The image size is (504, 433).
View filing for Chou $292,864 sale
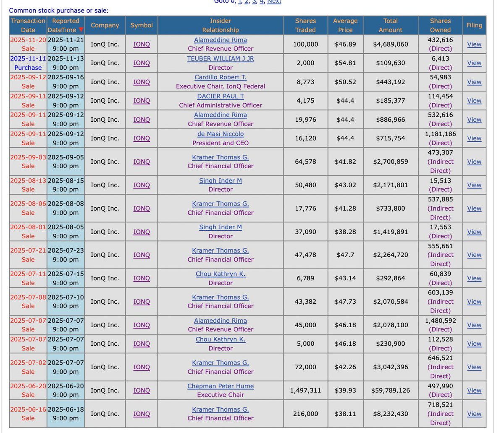[474, 278]
